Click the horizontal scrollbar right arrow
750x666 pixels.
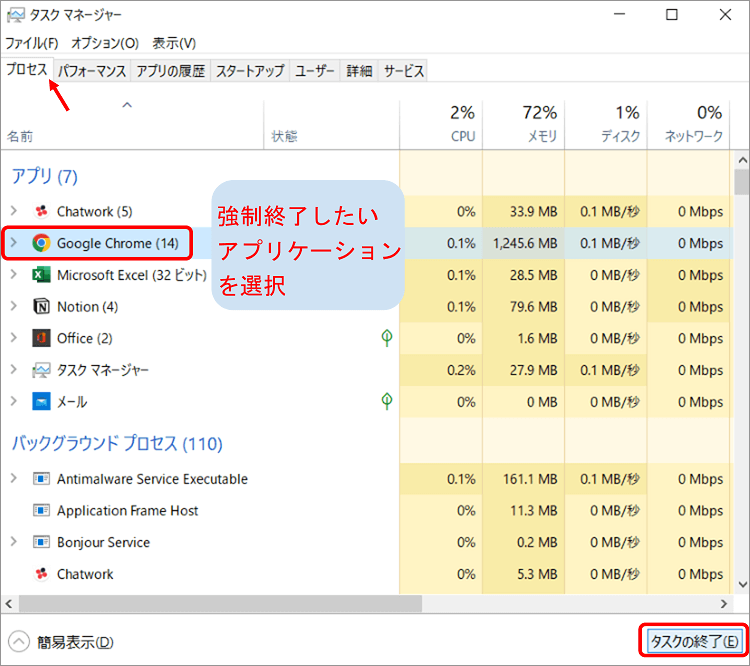pyautogui.click(x=724, y=604)
